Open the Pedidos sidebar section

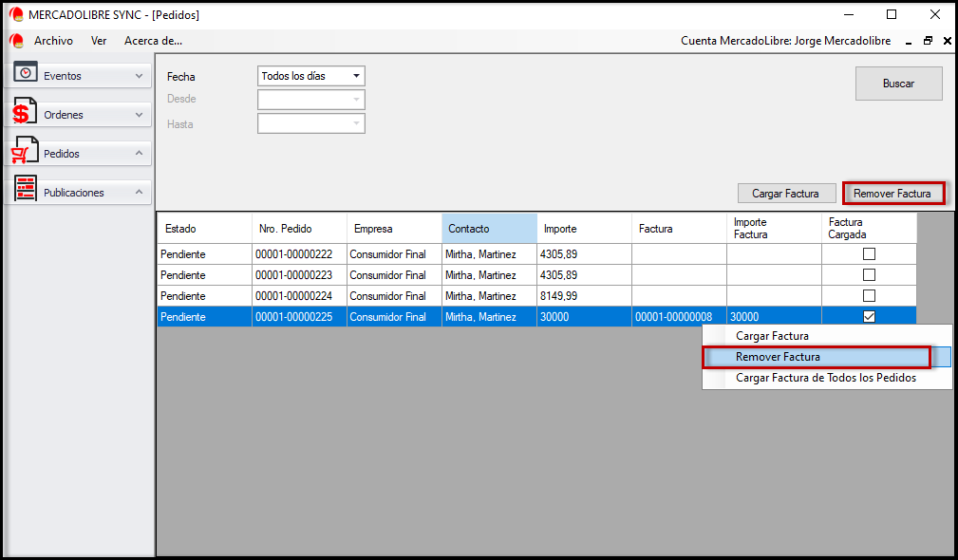[x=78, y=153]
